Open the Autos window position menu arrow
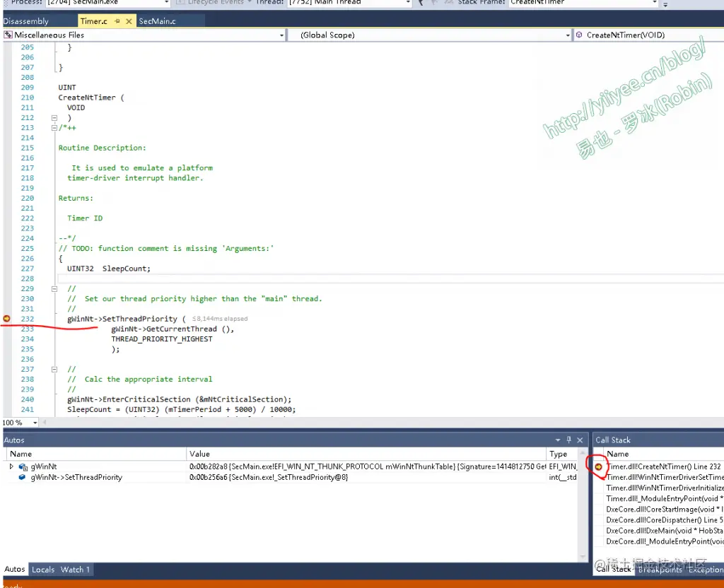Image resolution: width=724 pixels, height=588 pixels. [558, 440]
